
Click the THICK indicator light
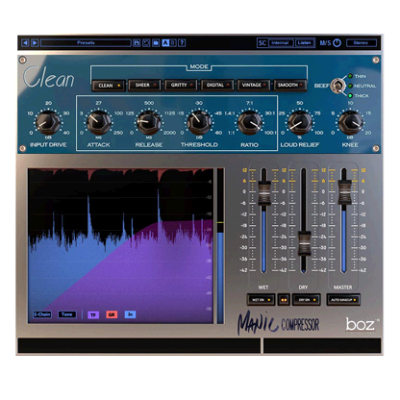pyautogui.click(x=350, y=96)
